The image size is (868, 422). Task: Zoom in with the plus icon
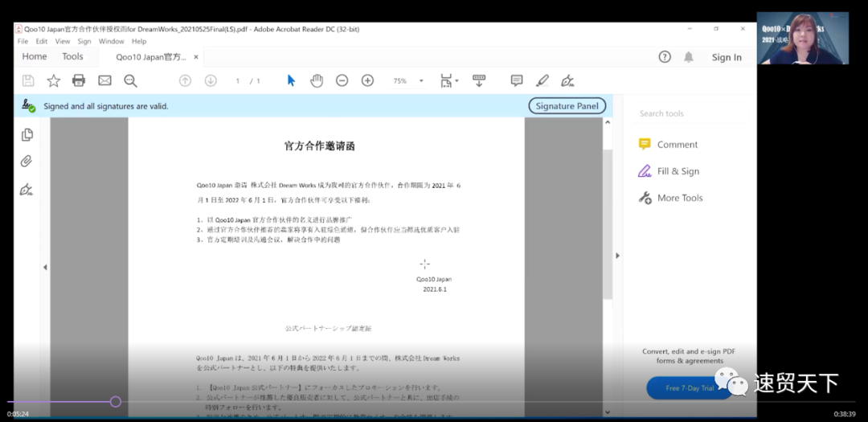(x=367, y=81)
